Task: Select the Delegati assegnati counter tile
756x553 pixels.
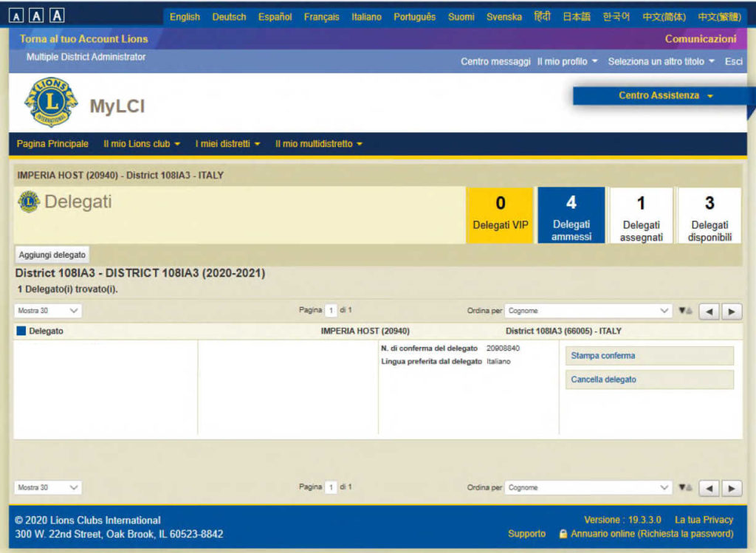Action: [642, 215]
